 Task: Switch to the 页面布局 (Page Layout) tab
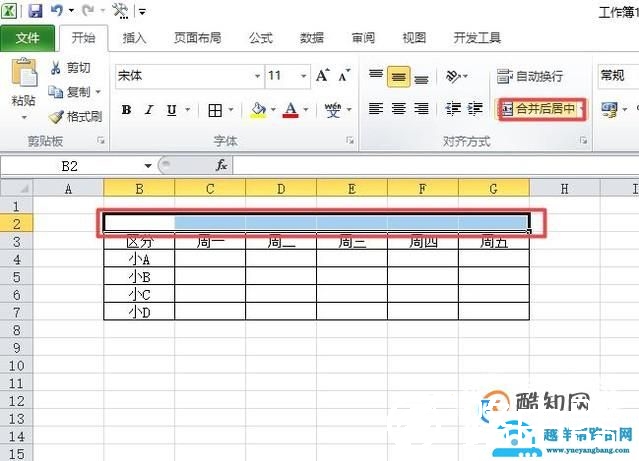pos(198,38)
